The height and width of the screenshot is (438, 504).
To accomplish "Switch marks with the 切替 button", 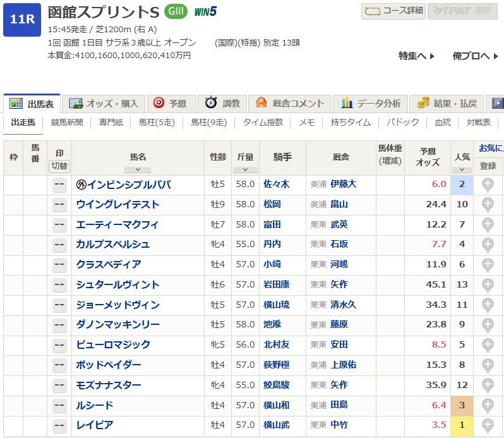I will click(59, 166).
